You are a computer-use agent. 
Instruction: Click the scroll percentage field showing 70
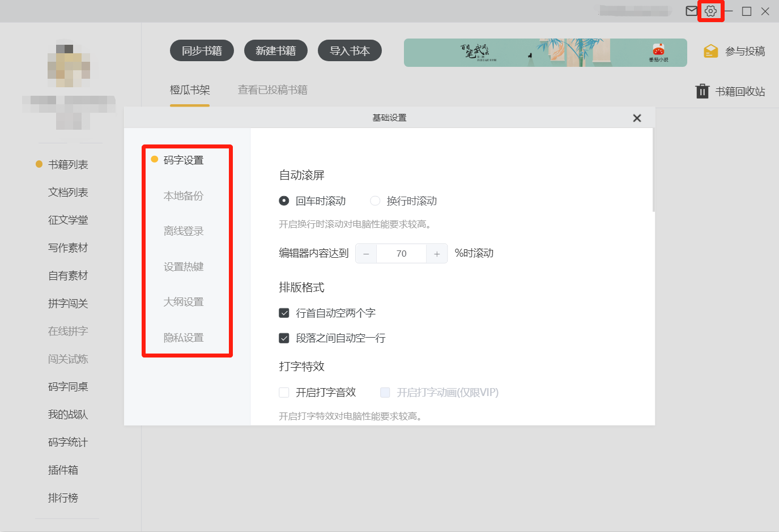(x=401, y=254)
